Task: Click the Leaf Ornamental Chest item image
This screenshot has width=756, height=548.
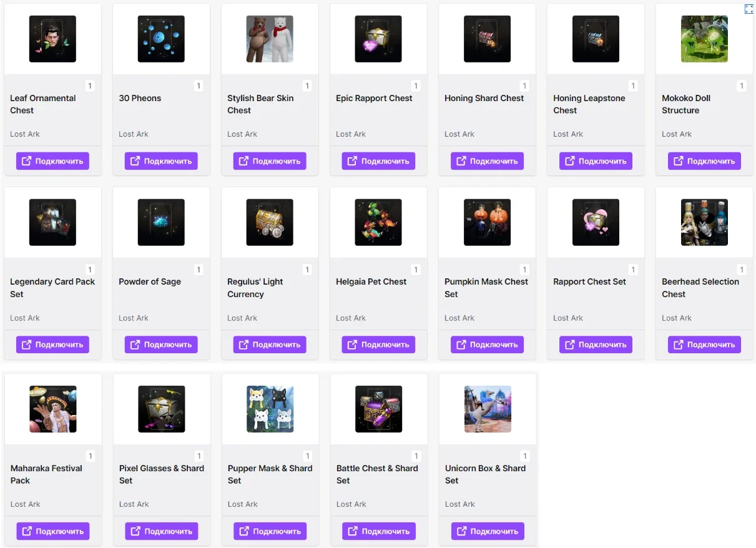Action: (x=52, y=39)
